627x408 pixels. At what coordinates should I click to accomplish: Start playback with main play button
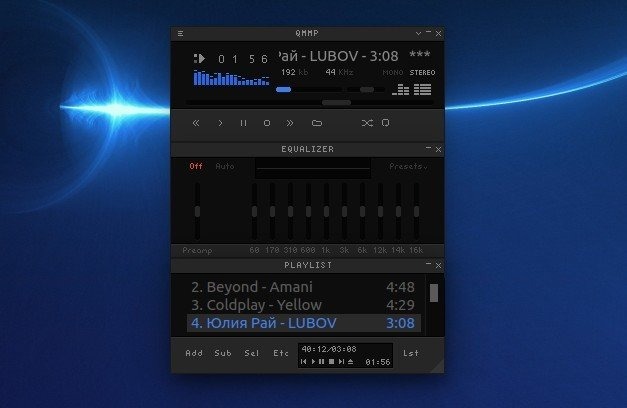point(220,123)
